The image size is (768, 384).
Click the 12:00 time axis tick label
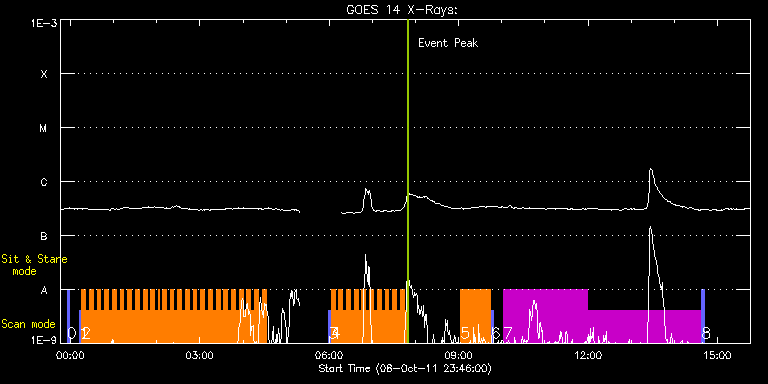click(588, 355)
